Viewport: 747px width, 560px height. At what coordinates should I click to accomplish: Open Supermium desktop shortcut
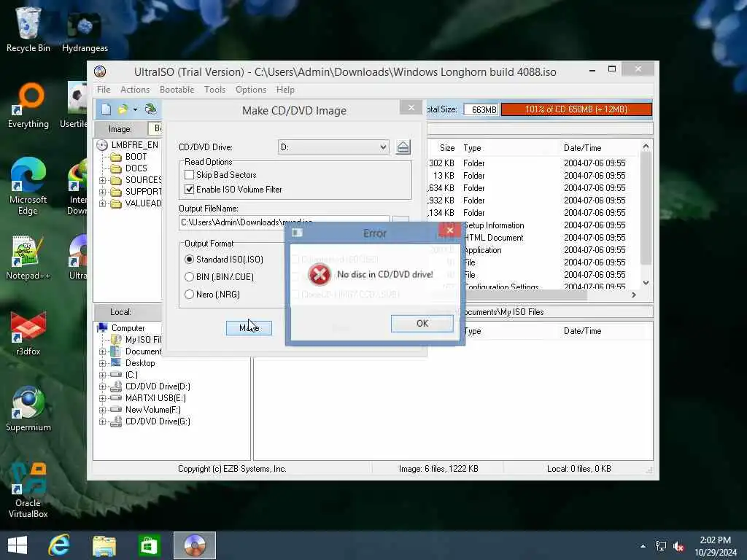28,408
